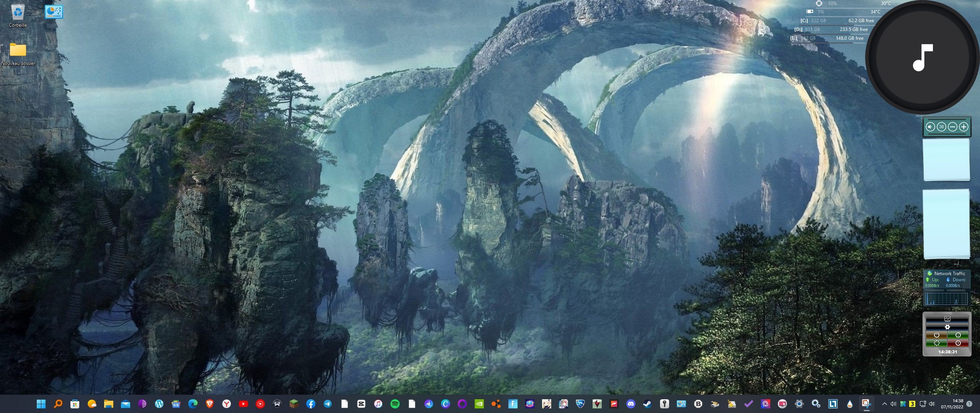980x413 pixels.
Task: Open the Spotify taskbar icon
Action: [x=395, y=404]
